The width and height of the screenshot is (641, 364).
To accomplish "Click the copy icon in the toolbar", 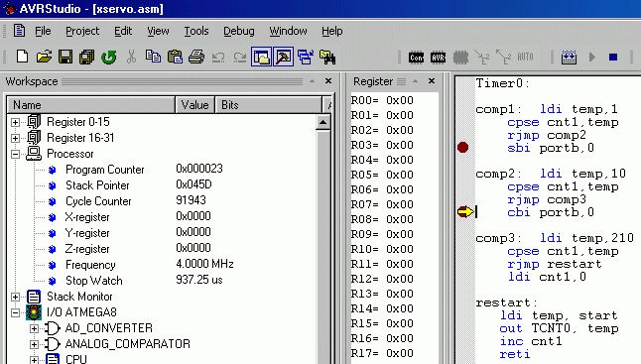I will click(153, 57).
